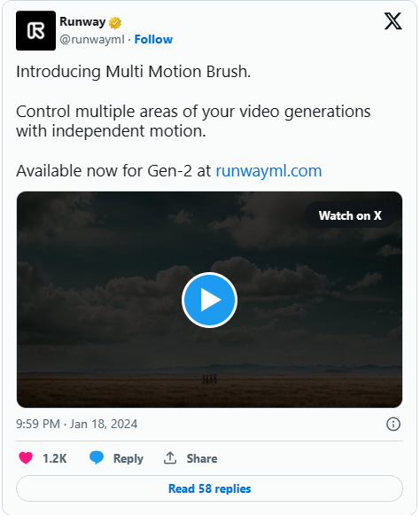Click the Introducing Multi Motion Brush text

tap(133, 72)
